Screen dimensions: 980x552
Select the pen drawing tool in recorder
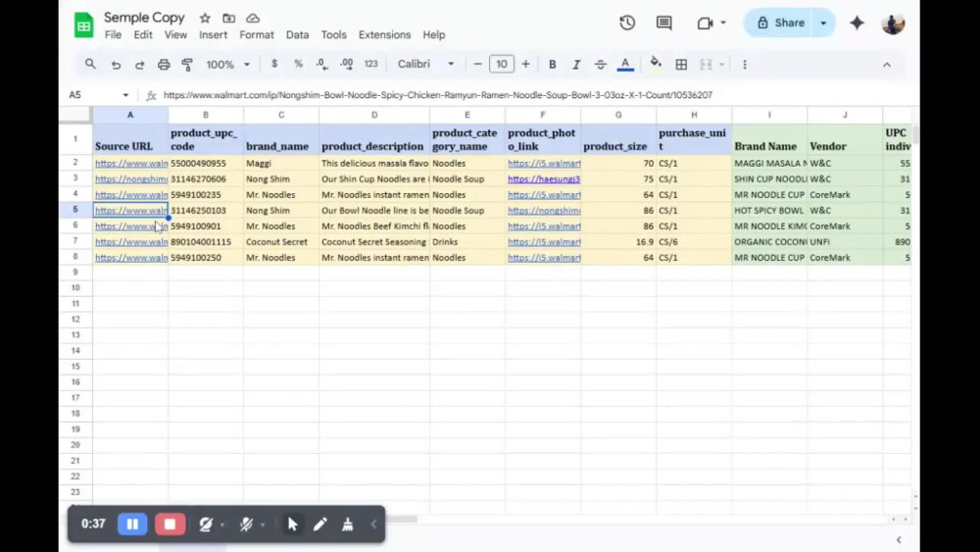[320, 524]
